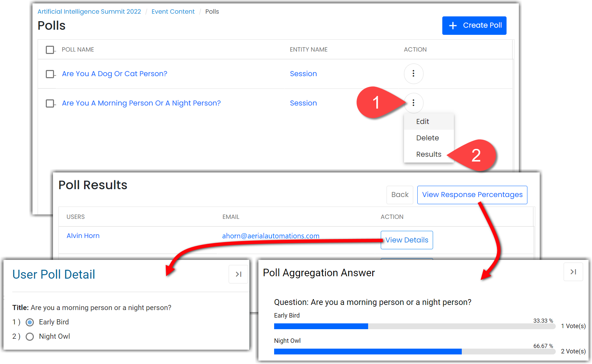Click the Night Owl percentage bar
The image size is (592, 364).
coord(414,352)
